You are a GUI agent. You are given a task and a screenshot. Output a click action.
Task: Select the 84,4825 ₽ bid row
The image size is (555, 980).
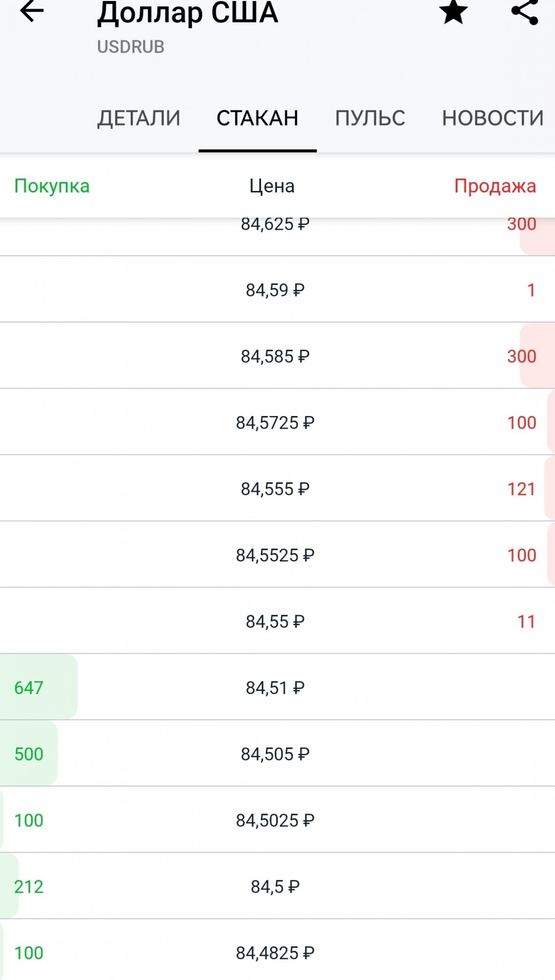277,950
